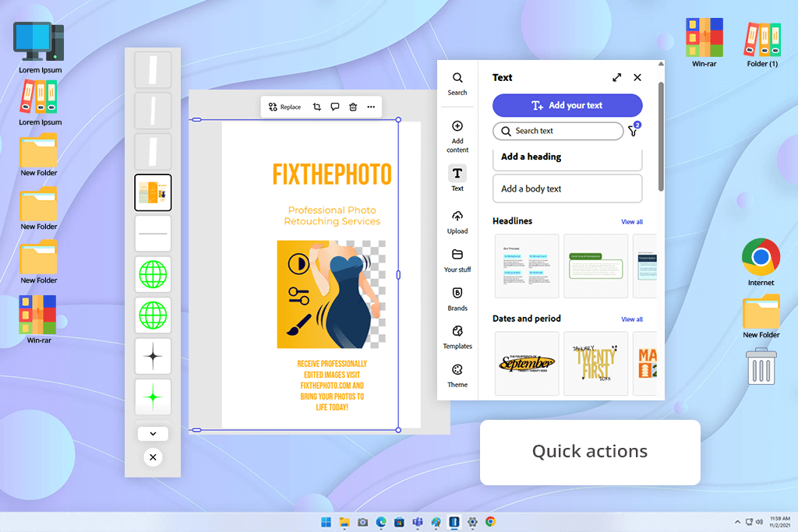Open the Upload panel
Image resolution: width=798 pixels, height=532 pixels.
click(457, 222)
